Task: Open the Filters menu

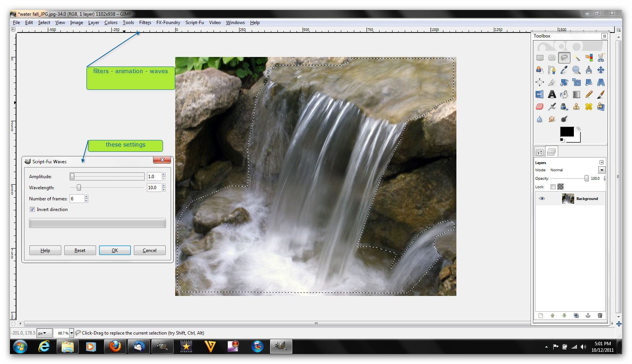Action: pyautogui.click(x=145, y=23)
